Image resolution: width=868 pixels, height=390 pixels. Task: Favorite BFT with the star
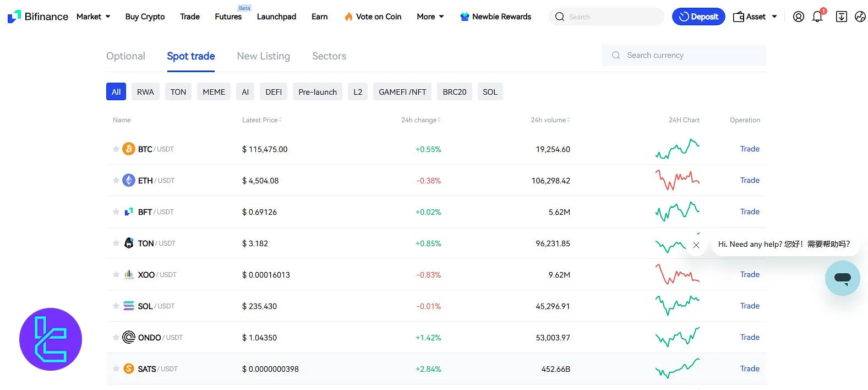coord(116,212)
